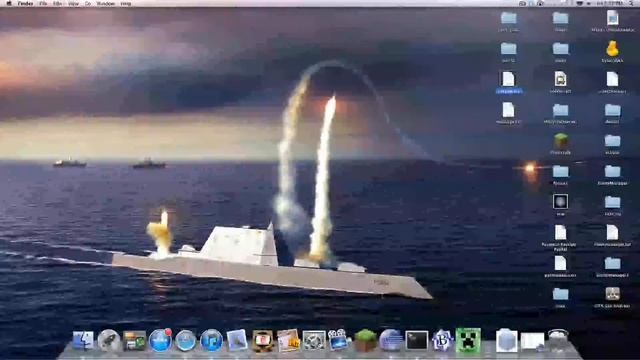Select the yellow duck icon on desktop

pyautogui.click(x=612, y=49)
